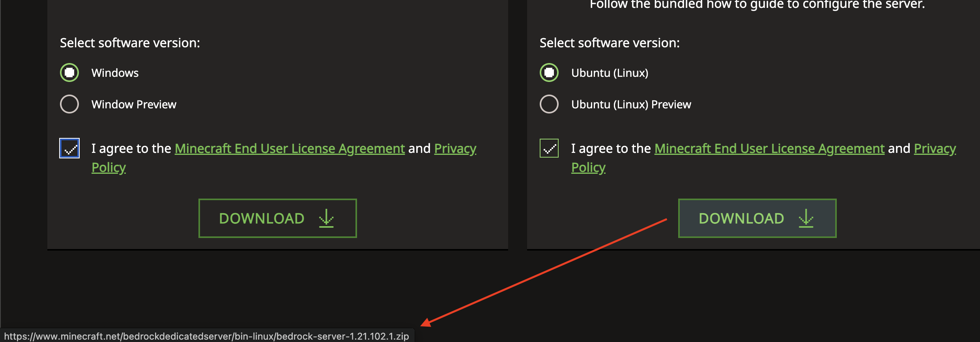Click the "Ubuntu (Linux)" option label text
The width and height of the screenshot is (980, 342).
point(610,73)
